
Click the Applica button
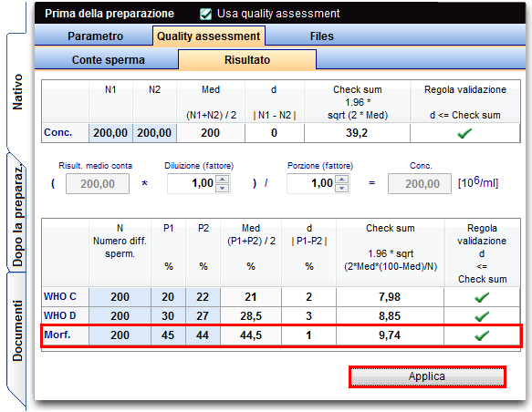(x=427, y=376)
